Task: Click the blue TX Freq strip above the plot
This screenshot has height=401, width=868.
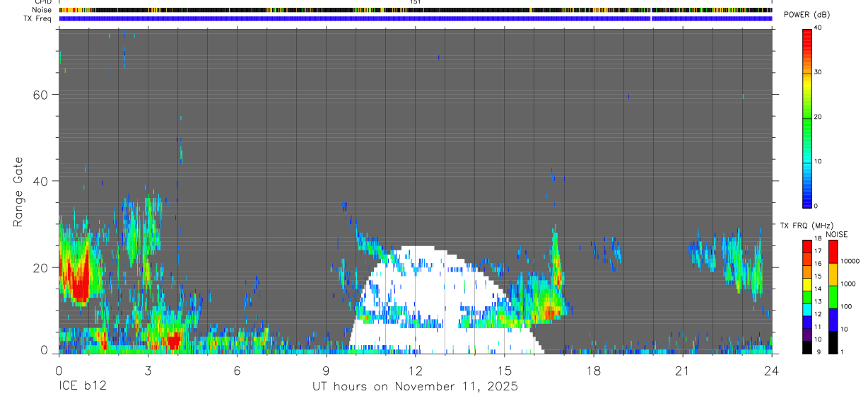Action: coord(415,18)
